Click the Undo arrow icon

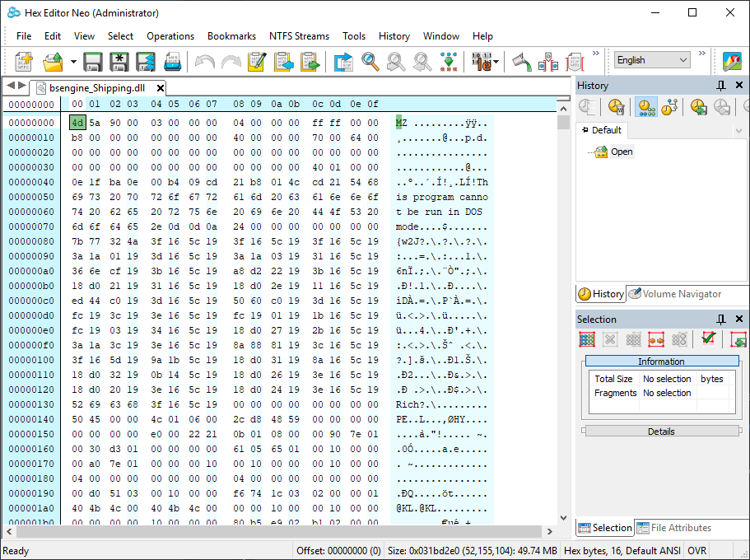click(205, 61)
